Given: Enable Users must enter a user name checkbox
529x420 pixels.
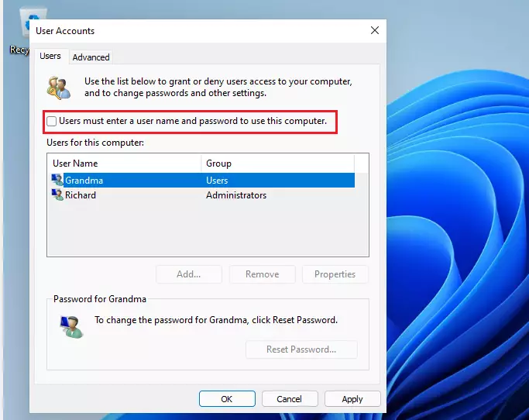Looking at the screenshot, I should 52,121.
